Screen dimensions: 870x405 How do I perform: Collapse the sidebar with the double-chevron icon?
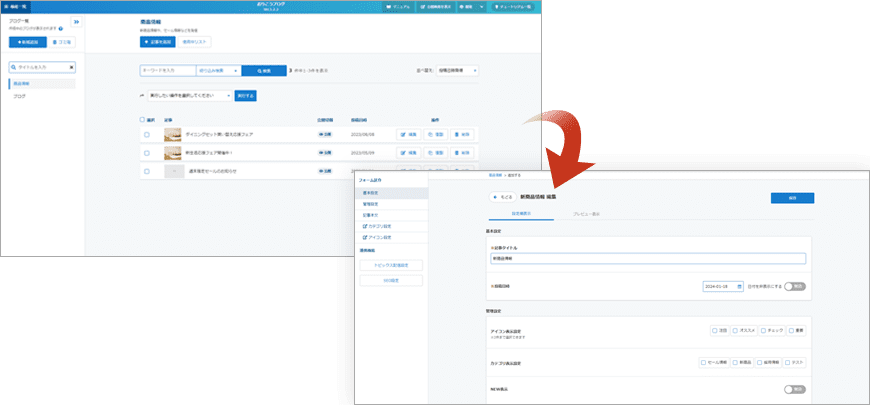(77, 21)
